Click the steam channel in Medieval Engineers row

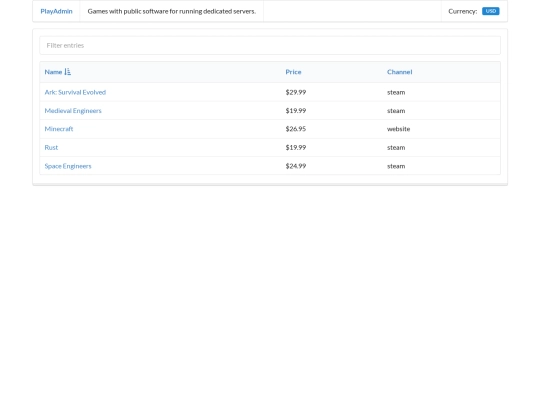click(x=396, y=111)
